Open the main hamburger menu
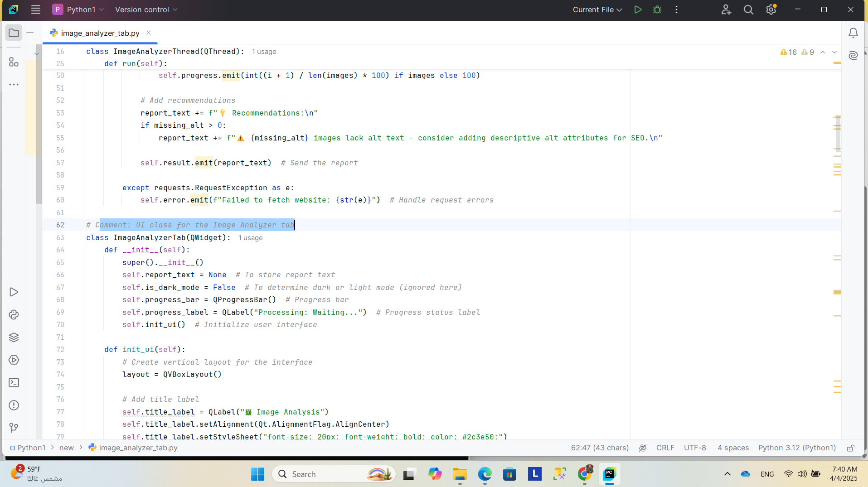Image resolution: width=868 pixels, height=487 pixels. (36, 10)
